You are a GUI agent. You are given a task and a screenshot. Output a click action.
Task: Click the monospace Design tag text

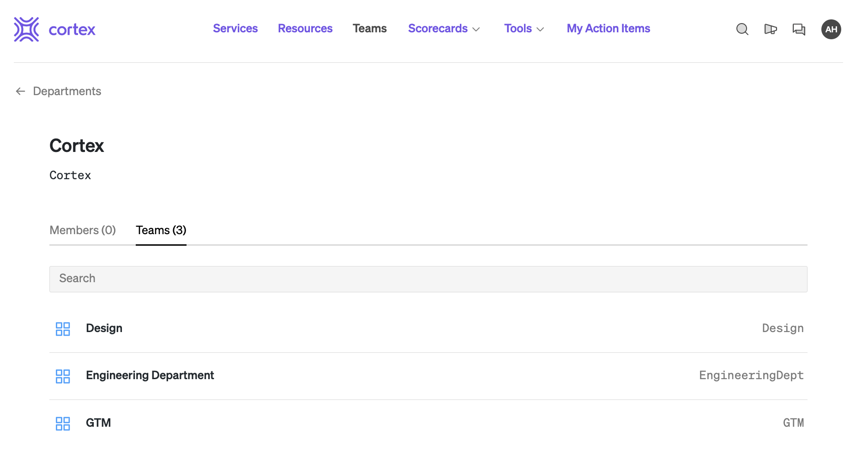tap(783, 328)
